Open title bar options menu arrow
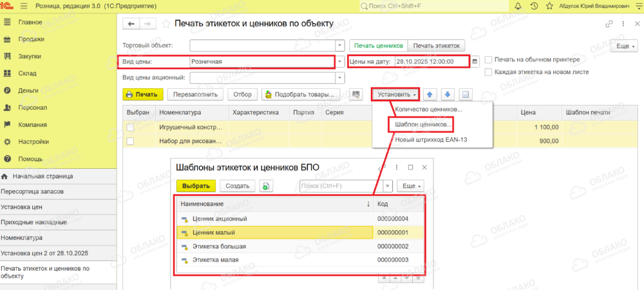 [638, 6]
